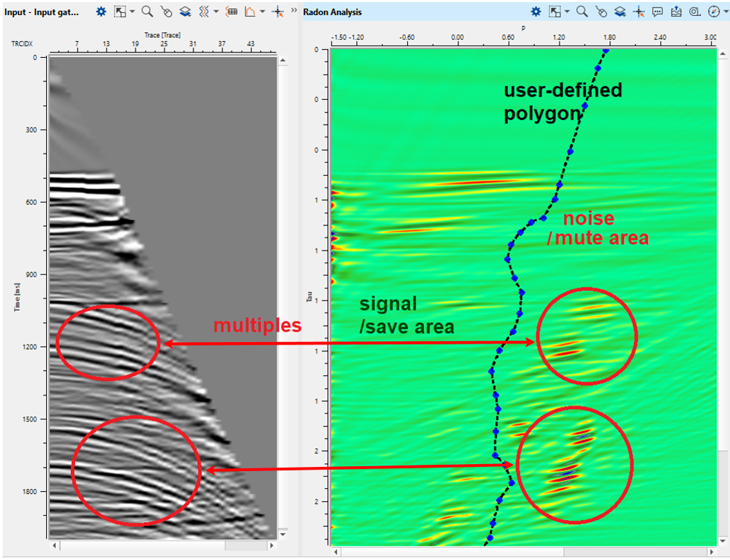Select the Input gather panel title

click(x=41, y=12)
